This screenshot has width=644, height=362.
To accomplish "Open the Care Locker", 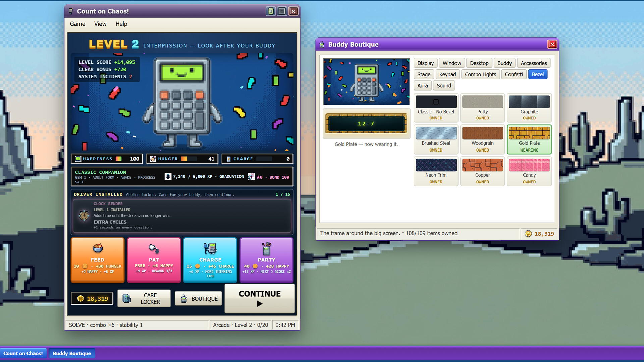I will 144,298.
